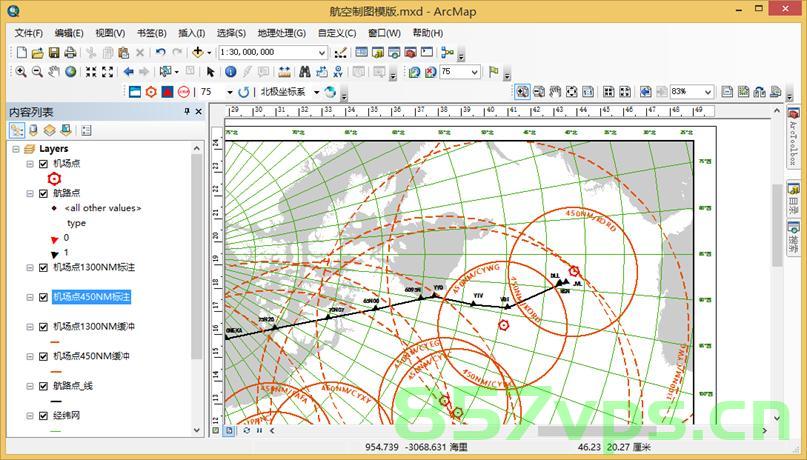Open the Editor toolbar icon
Viewport: 807px width, 460px height.
click(x=340, y=52)
